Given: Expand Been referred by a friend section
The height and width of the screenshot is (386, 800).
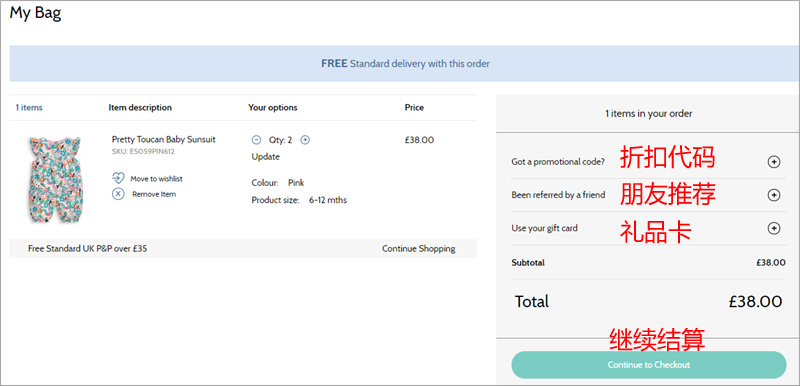Looking at the screenshot, I should click(774, 195).
